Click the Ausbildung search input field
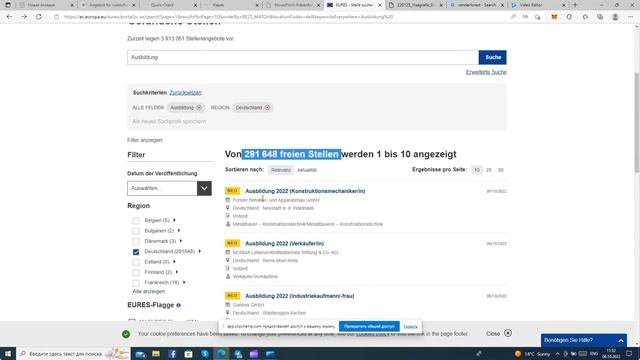 (303, 57)
